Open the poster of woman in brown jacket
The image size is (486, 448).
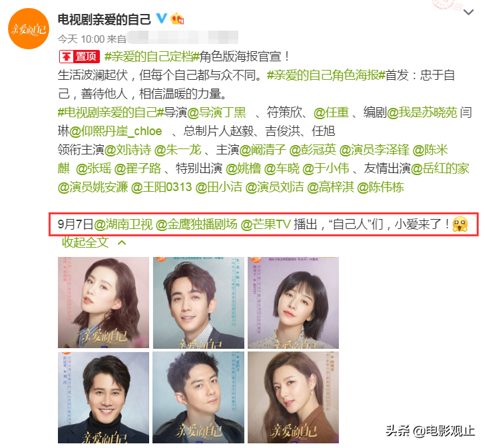(x=293, y=397)
